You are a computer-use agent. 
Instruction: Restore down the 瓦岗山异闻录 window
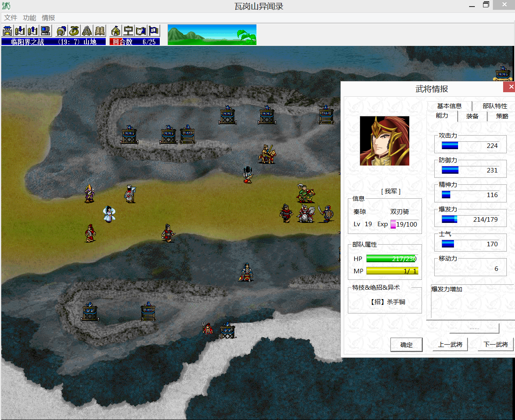[x=486, y=5]
